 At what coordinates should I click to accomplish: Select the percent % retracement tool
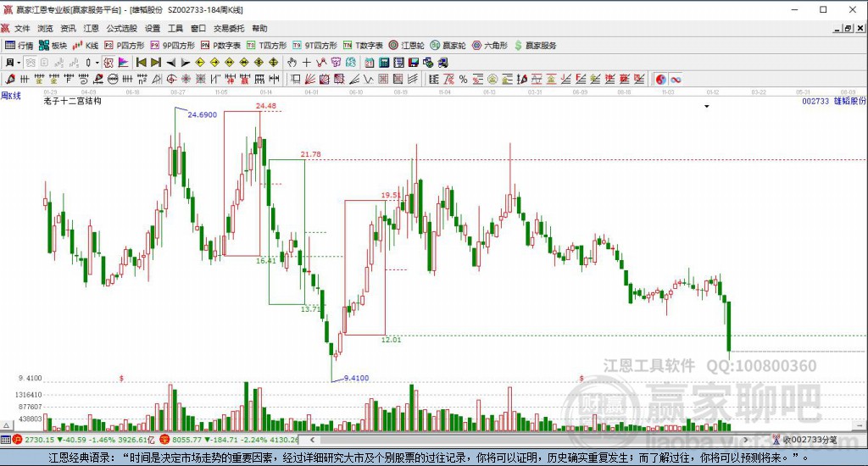tap(463, 79)
